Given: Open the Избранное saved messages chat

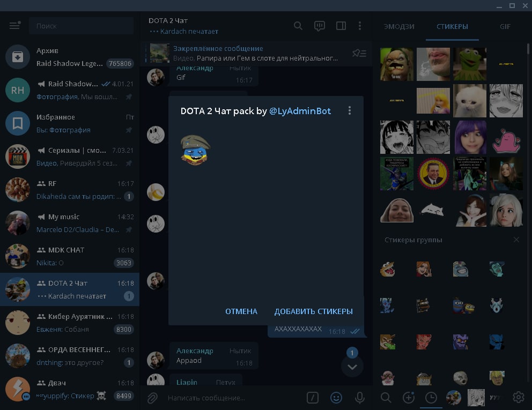Looking at the screenshot, I should point(70,123).
